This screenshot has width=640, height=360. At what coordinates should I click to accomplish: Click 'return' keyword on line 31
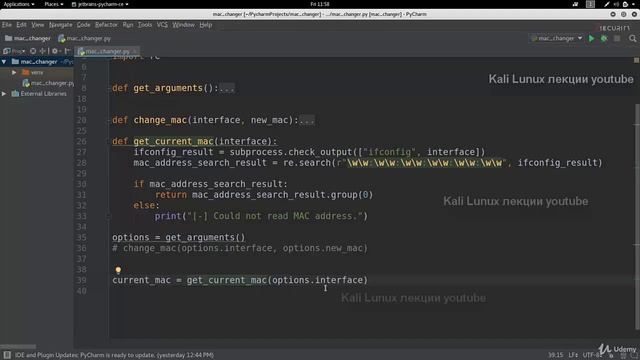(x=171, y=195)
